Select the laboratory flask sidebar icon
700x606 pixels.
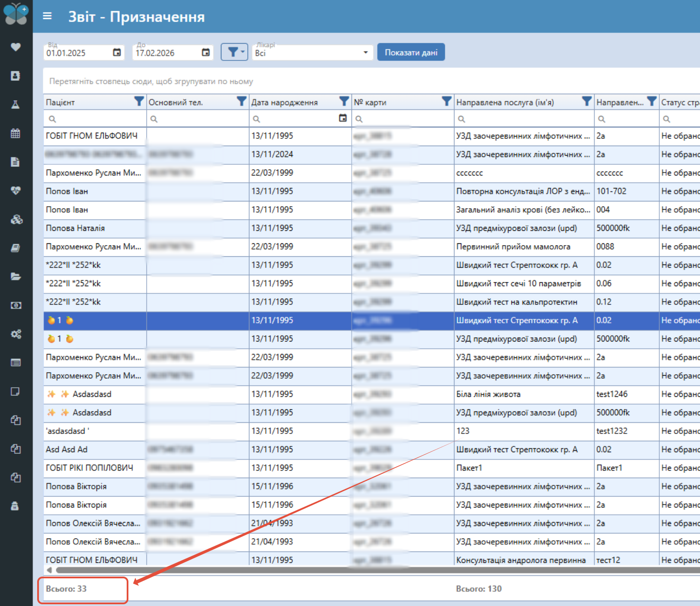16,105
